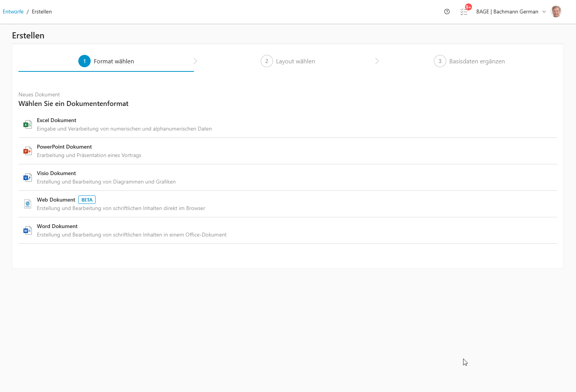Click the Erstellen breadcrumb entry

pos(41,12)
